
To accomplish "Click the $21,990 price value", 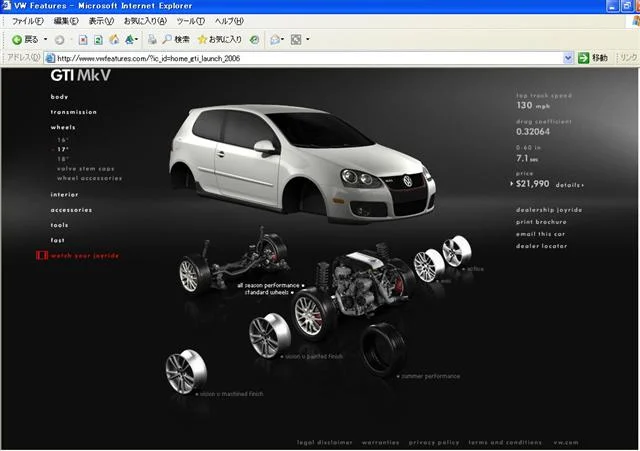I will tap(533, 184).
